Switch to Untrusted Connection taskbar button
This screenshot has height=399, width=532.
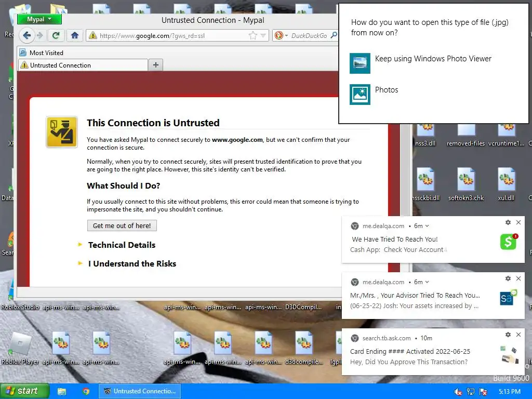click(x=140, y=391)
